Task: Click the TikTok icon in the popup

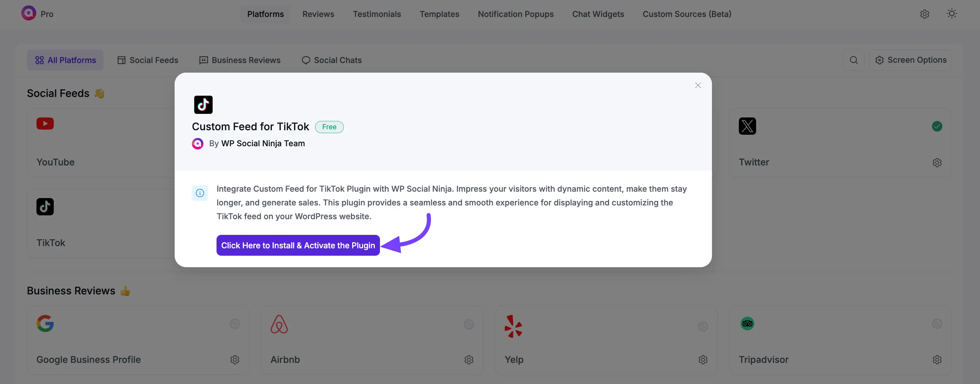Action: [203, 105]
